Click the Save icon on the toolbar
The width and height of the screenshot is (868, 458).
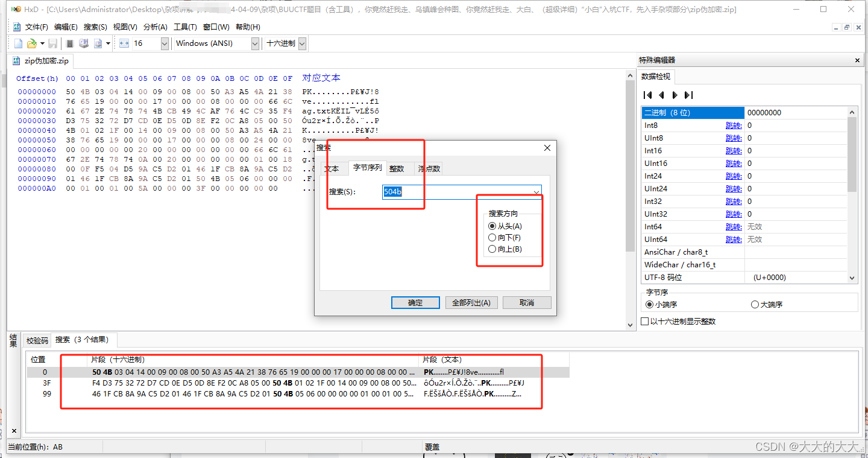[x=53, y=43]
